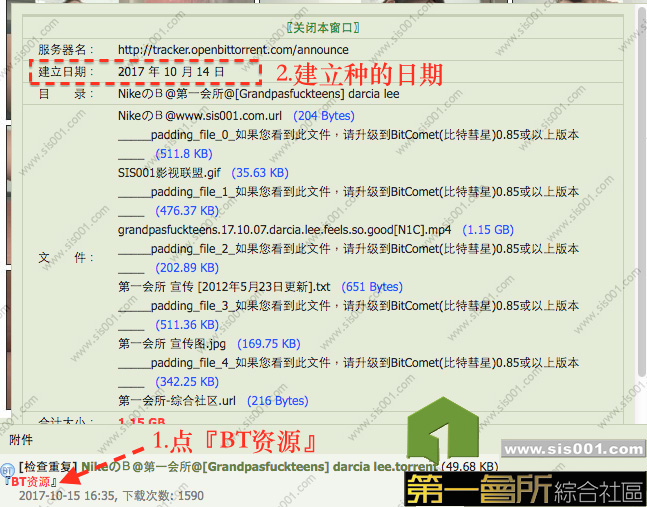
Task: Click the 附件 attachment heading
Action: (x=21, y=440)
